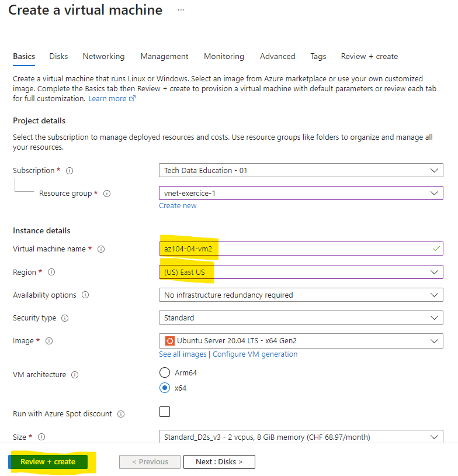Viewport: 458px width, 476px height.
Task: Click the info icon next to Region
Action: [51, 272]
